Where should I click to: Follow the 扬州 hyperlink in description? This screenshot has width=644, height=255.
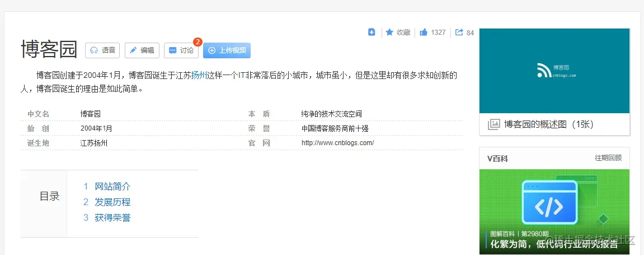click(x=199, y=75)
